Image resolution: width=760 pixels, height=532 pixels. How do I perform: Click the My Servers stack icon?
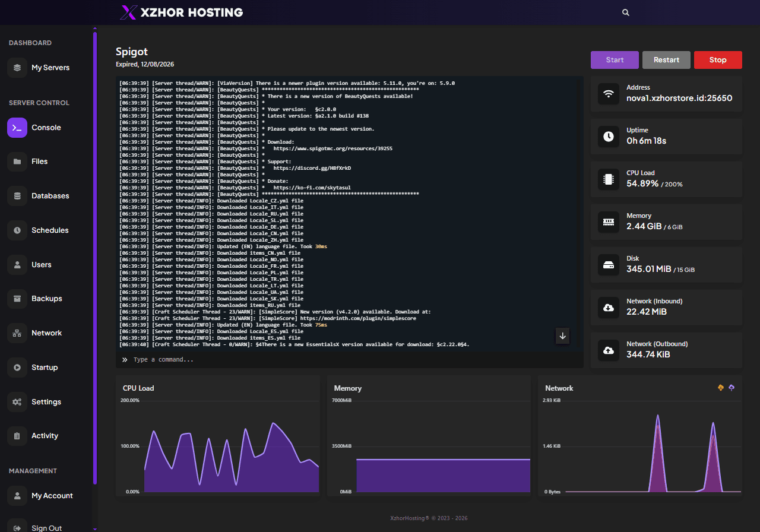[17, 68]
